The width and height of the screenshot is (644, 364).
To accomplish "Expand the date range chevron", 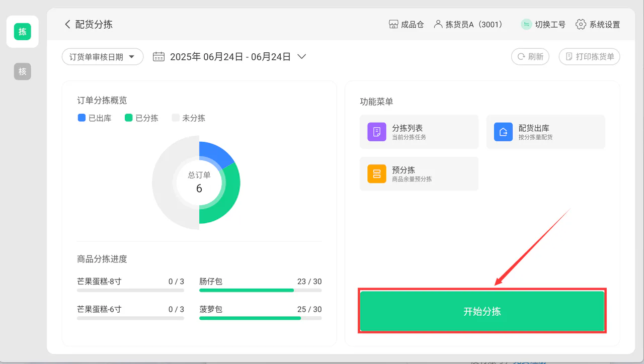I will tap(301, 57).
